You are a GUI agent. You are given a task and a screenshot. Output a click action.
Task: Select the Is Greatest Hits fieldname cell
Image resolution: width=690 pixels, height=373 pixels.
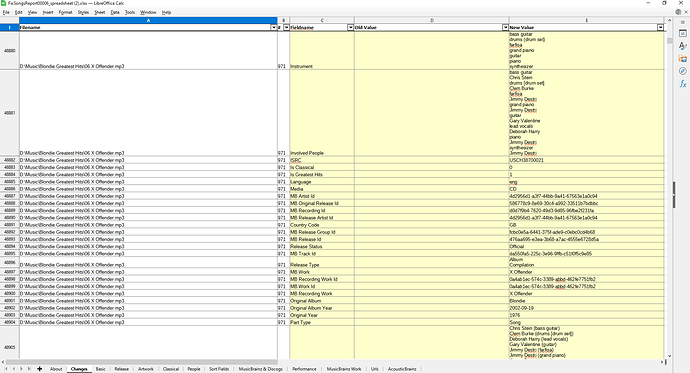tap(322, 175)
